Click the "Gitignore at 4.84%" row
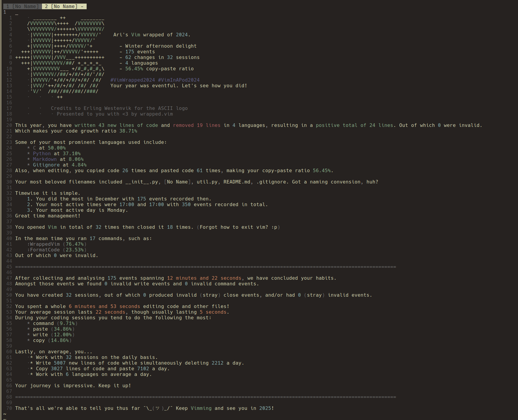This screenshot has height=420, width=518. click(x=60, y=165)
